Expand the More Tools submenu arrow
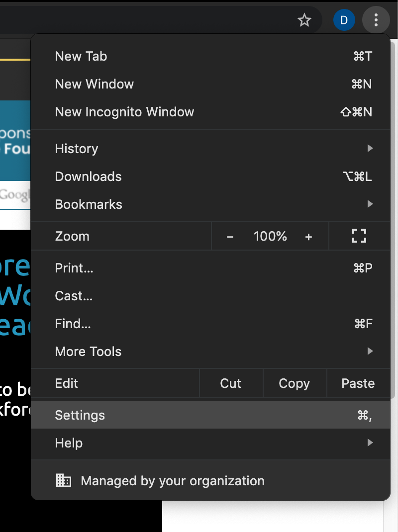 pos(370,351)
